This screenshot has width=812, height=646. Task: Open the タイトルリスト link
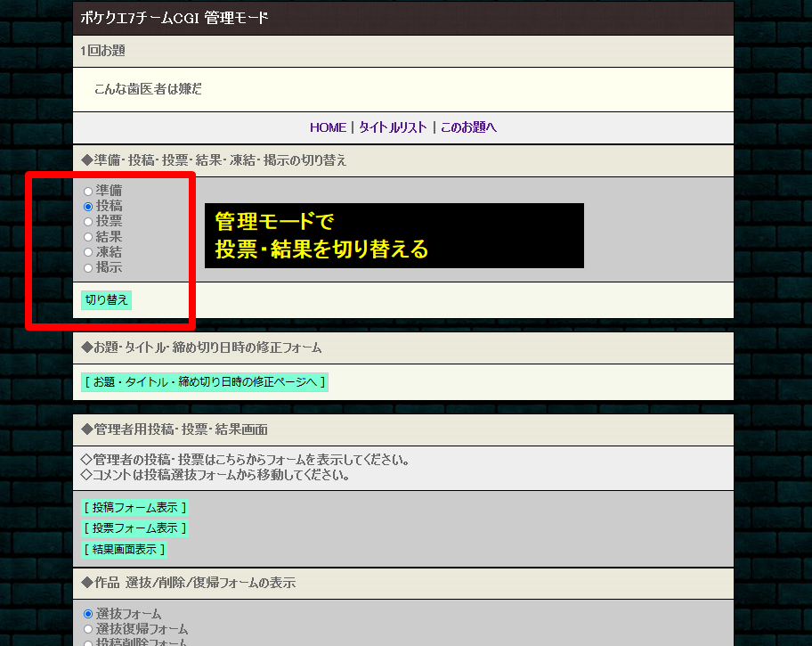pos(393,127)
